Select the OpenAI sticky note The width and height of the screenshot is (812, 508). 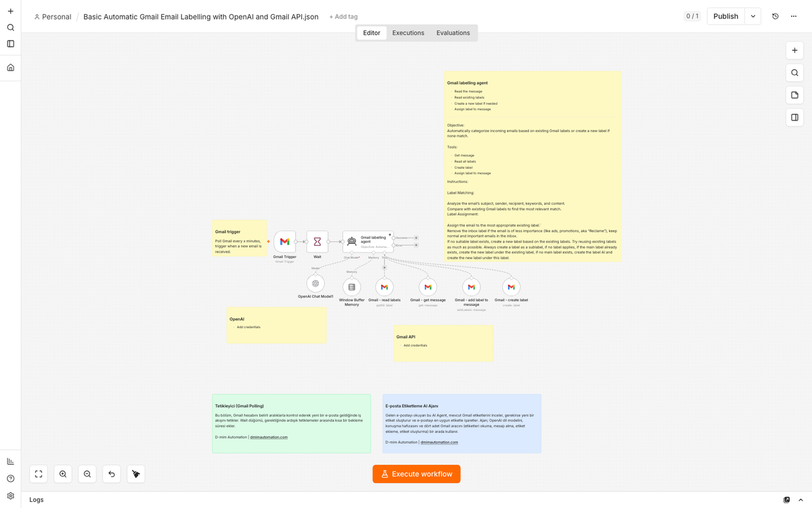point(277,325)
